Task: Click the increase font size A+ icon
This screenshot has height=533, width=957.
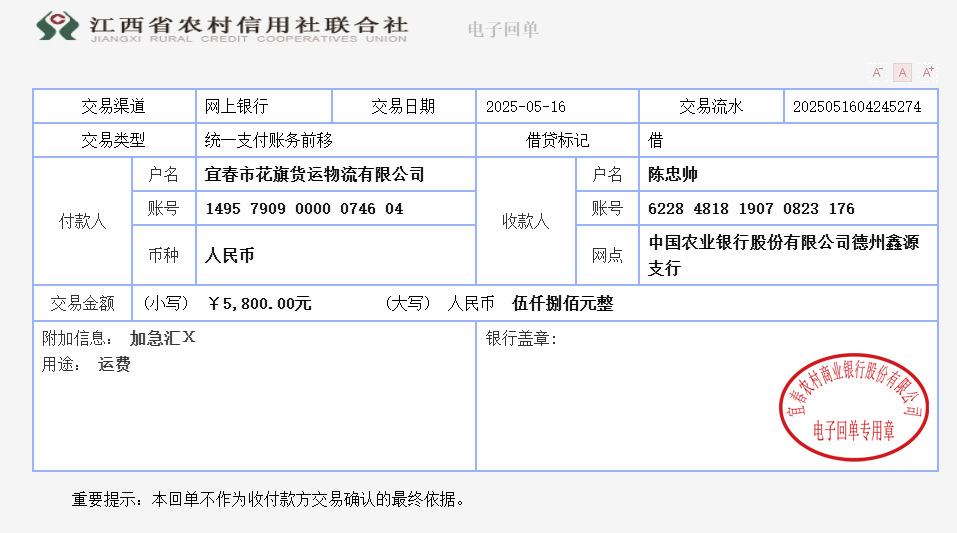Action: 928,73
